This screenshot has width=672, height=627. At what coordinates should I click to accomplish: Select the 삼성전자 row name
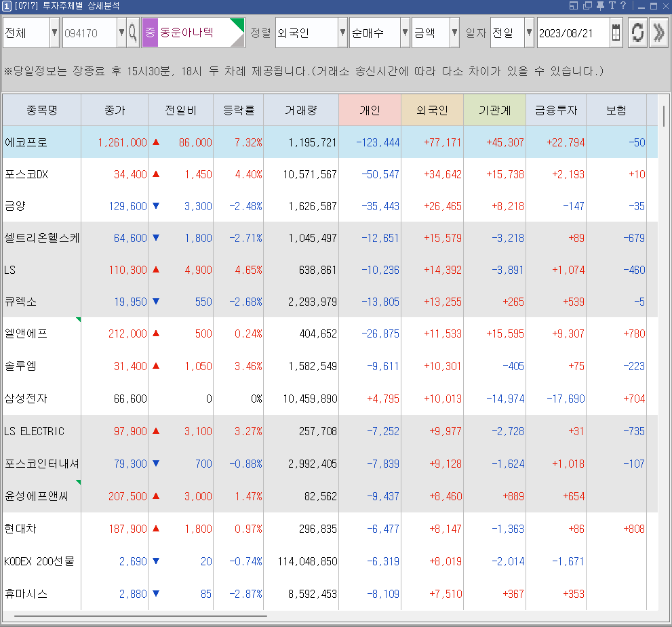point(26,399)
